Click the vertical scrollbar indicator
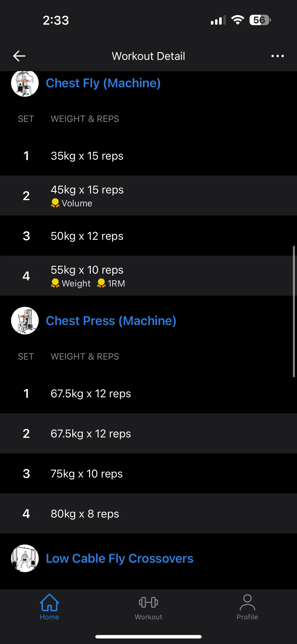This screenshot has height=644, width=297. coord(294,311)
